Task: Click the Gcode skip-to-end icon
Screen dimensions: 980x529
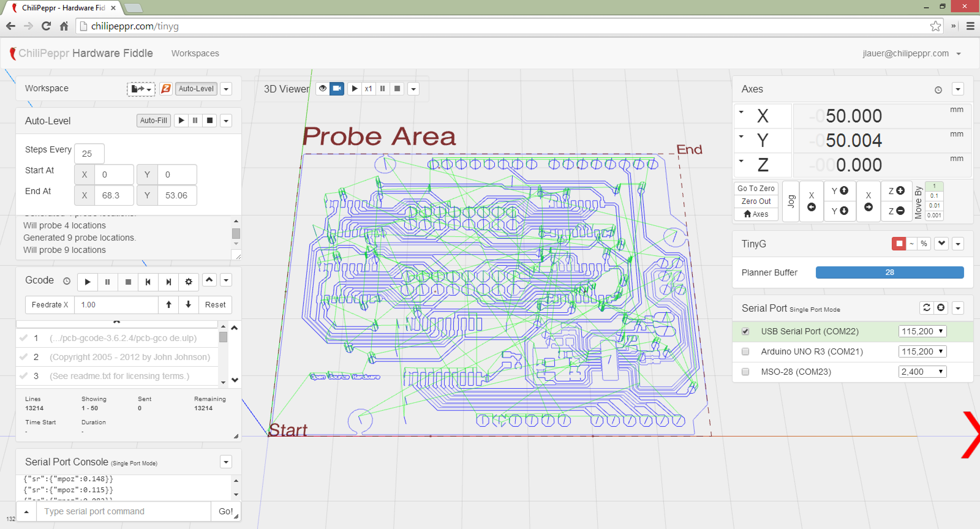Action: (x=168, y=282)
